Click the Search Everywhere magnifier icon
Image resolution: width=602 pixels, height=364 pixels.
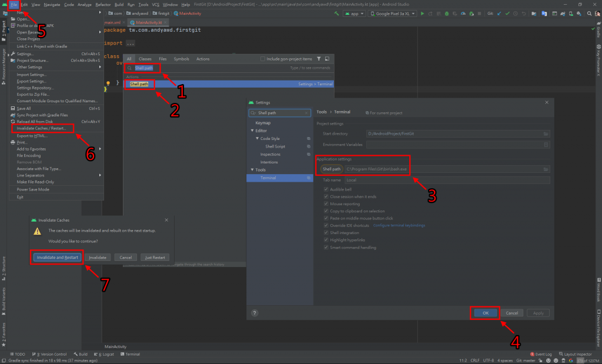coord(589,14)
